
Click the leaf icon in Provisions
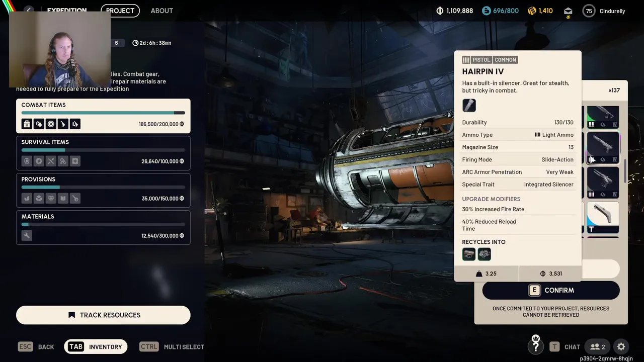click(x=27, y=199)
